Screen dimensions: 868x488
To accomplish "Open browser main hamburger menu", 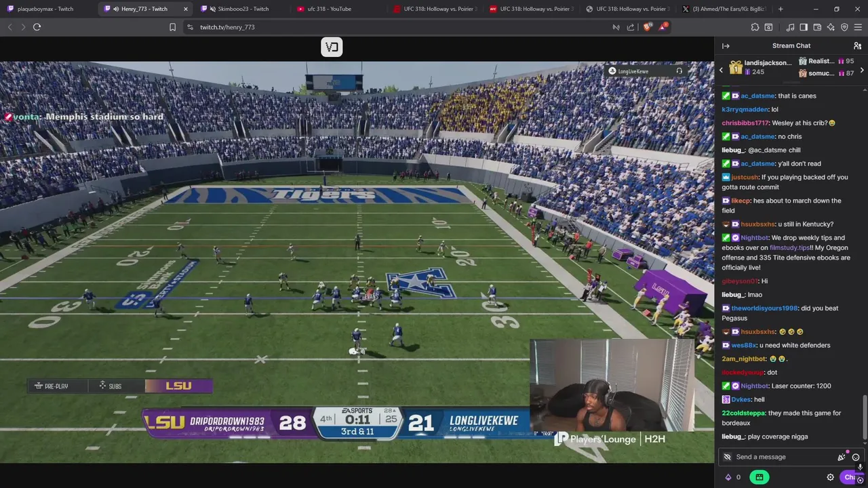I will click(858, 27).
